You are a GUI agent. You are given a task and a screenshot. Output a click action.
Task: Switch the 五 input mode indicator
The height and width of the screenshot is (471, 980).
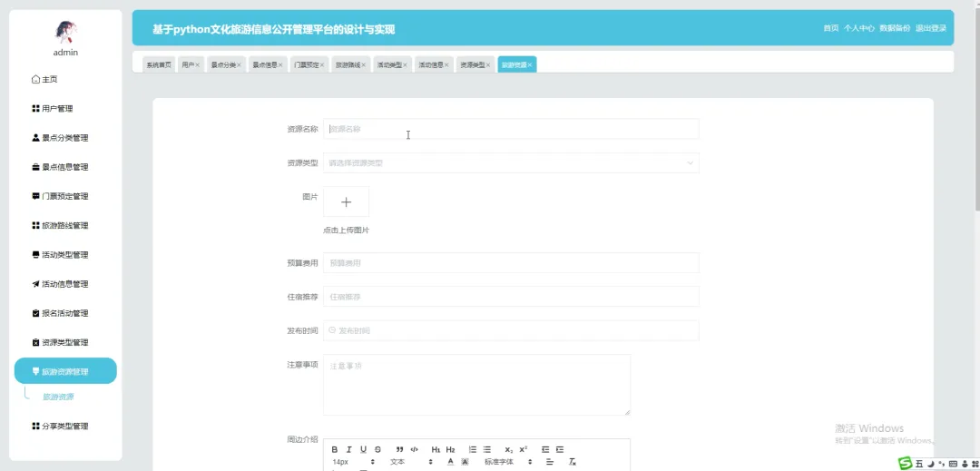coord(918,464)
